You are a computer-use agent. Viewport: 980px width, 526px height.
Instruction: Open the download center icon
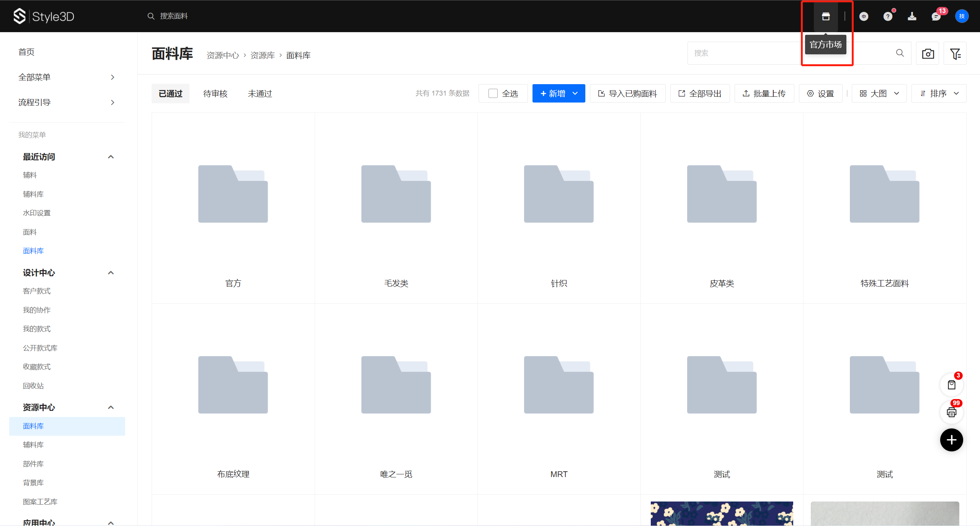tap(912, 16)
